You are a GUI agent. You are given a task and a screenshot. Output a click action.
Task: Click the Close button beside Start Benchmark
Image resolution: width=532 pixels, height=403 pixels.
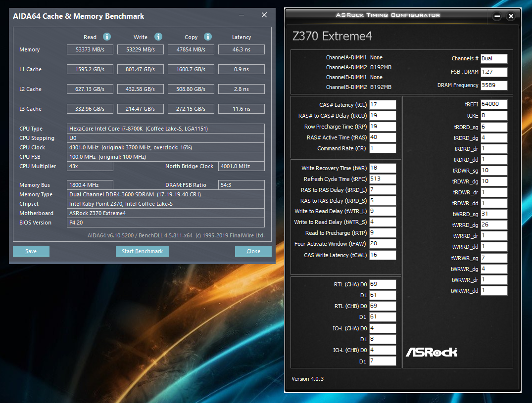(253, 251)
